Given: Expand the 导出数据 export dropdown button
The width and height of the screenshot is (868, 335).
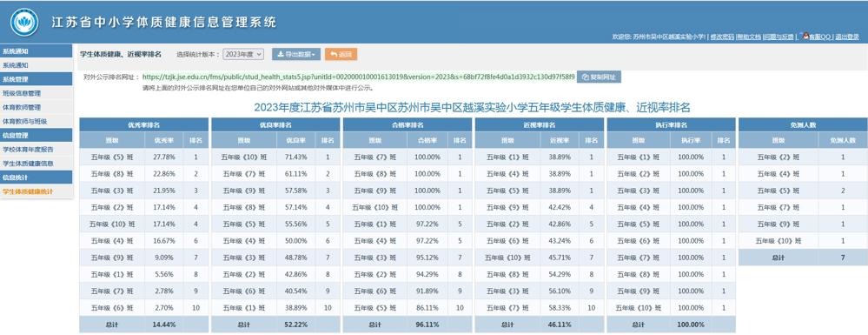Looking at the screenshot, I should (x=296, y=54).
